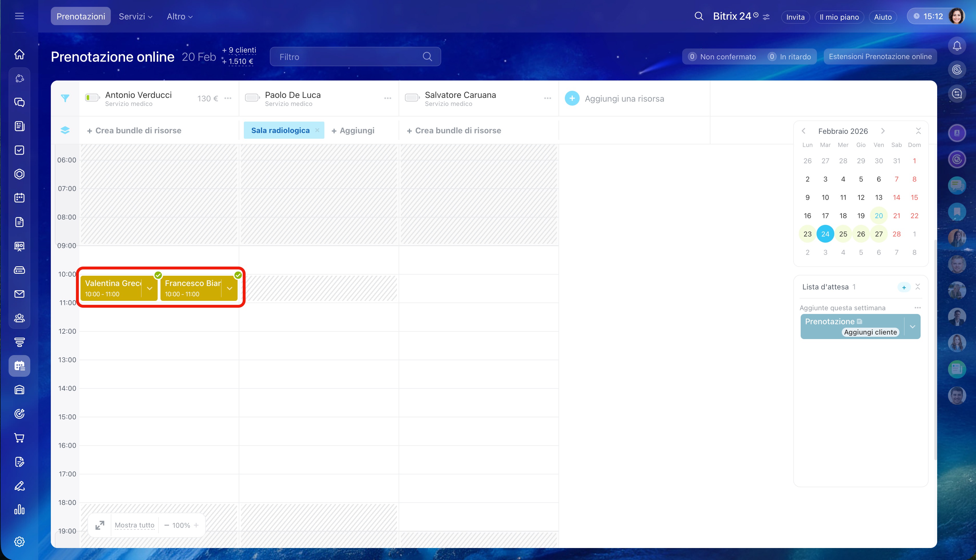The width and height of the screenshot is (976, 560).
Task: Click the resource bundle layers icon
Action: [x=65, y=130]
